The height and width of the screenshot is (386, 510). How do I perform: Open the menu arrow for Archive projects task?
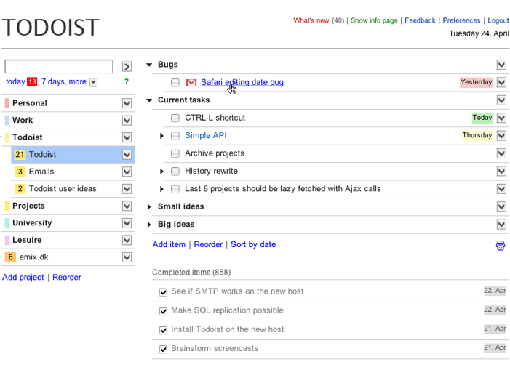501,153
